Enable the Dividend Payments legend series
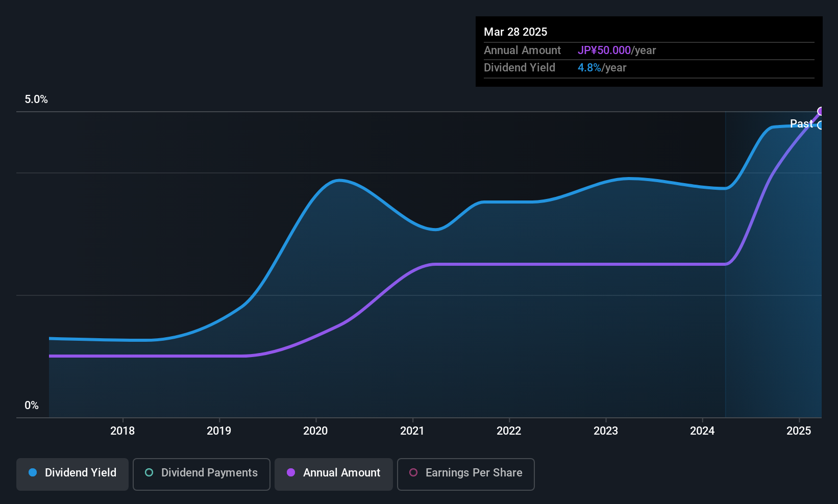The image size is (838, 504). [201, 474]
